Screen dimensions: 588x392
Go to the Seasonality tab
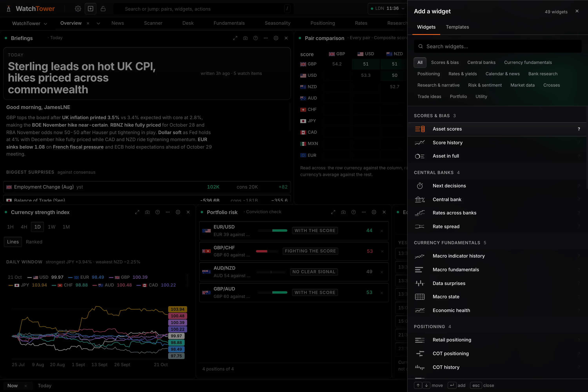(x=278, y=23)
